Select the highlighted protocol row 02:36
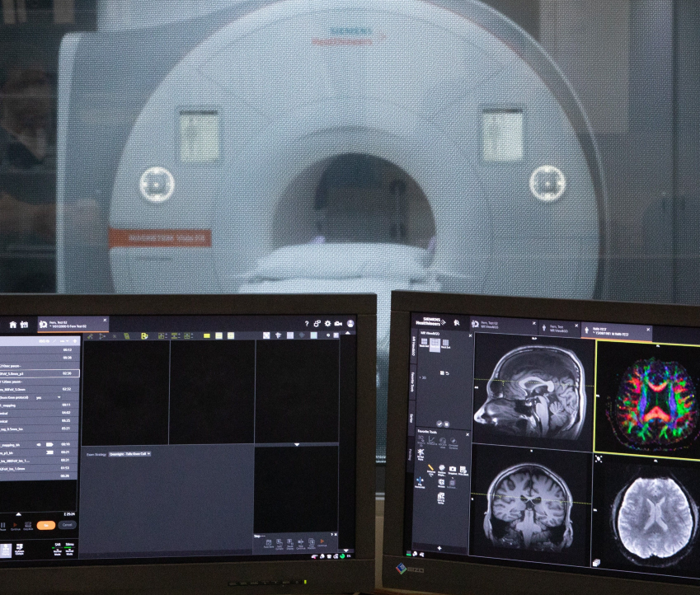Viewport: 700px width, 595px height. [x=40, y=373]
